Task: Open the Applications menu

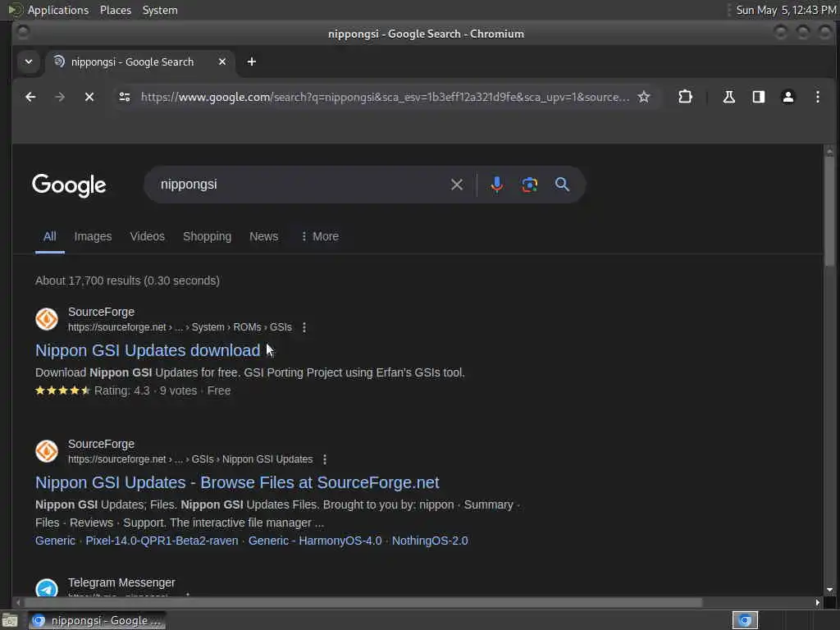Action: 58,10
